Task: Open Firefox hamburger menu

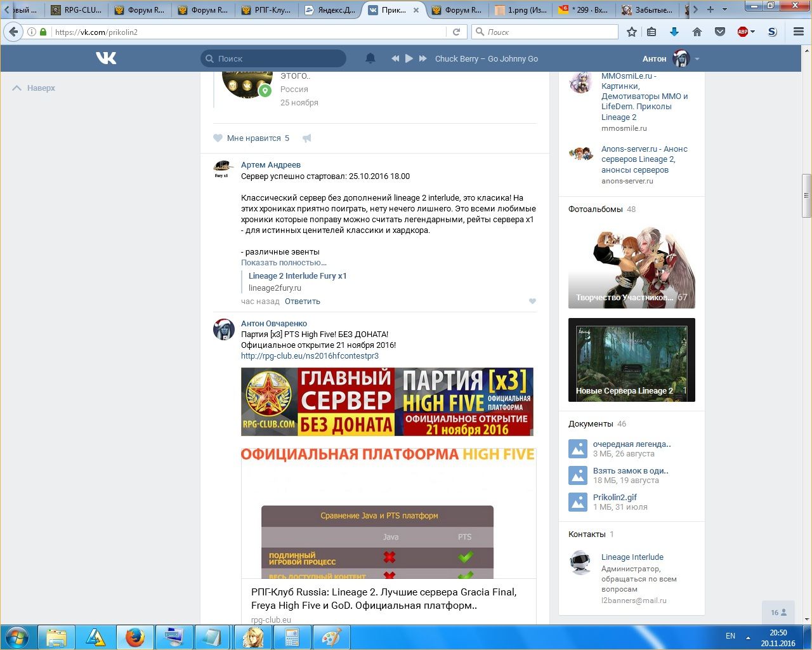Action: [799, 32]
